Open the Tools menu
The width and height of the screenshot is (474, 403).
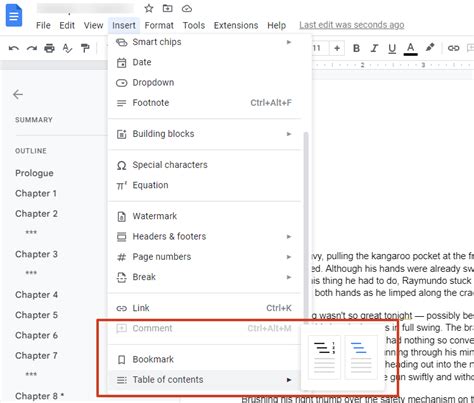194,25
